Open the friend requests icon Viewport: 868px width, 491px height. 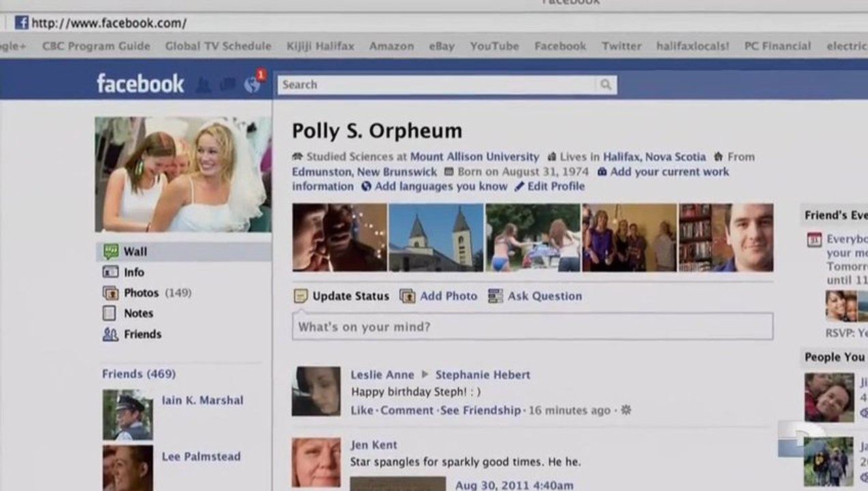point(203,85)
